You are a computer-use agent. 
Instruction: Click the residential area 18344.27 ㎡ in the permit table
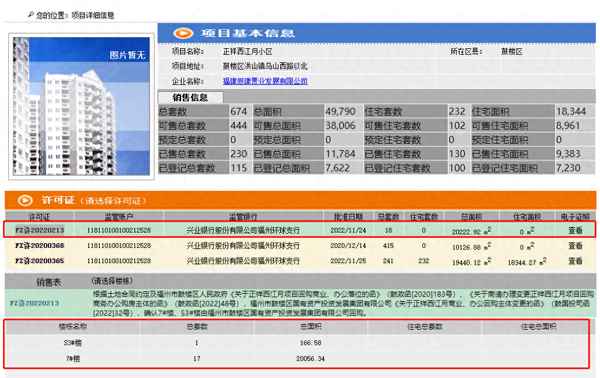click(527, 262)
